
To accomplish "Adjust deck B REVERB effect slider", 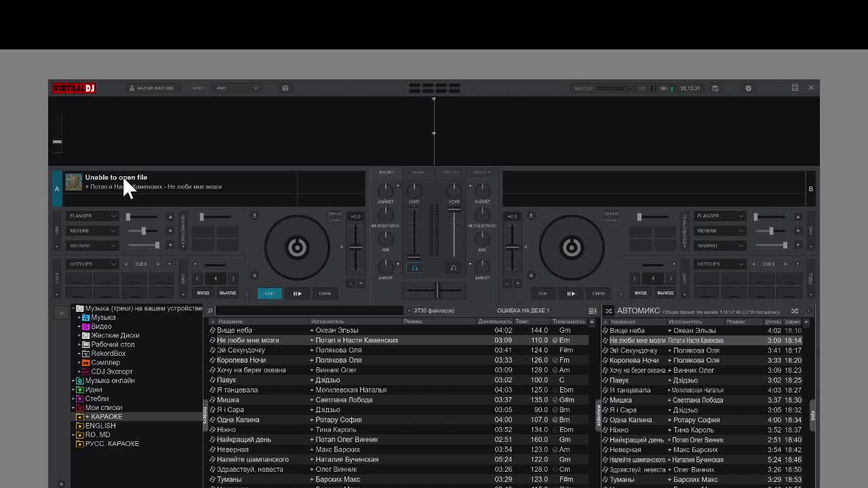I will pos(771,231).
